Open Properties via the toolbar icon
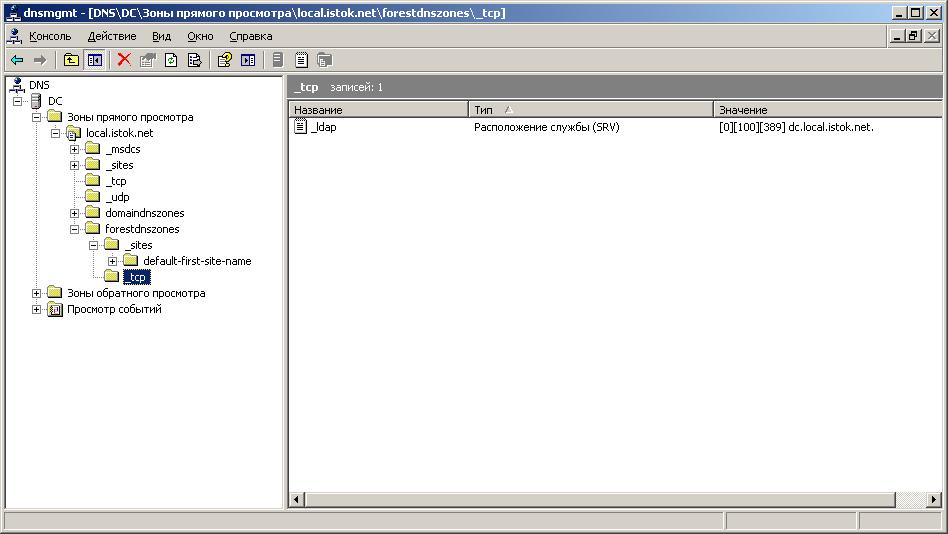 [x=148, y=60]
